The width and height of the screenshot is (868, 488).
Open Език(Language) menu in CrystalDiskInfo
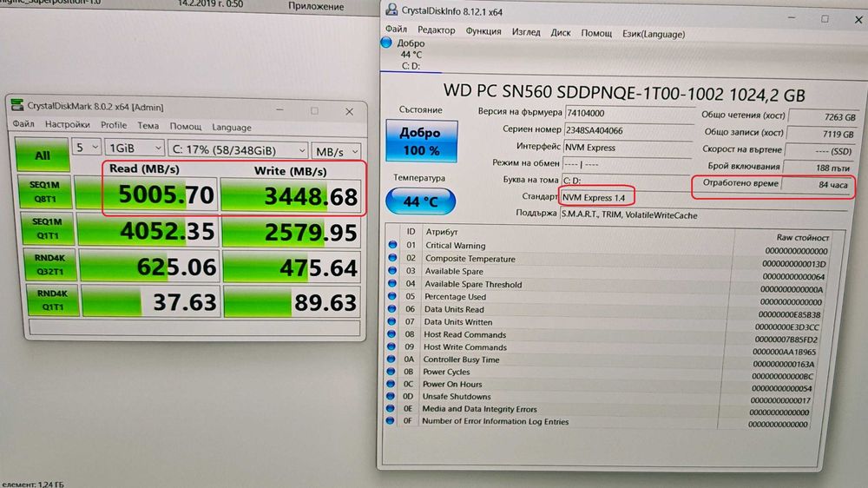point(654,34)
